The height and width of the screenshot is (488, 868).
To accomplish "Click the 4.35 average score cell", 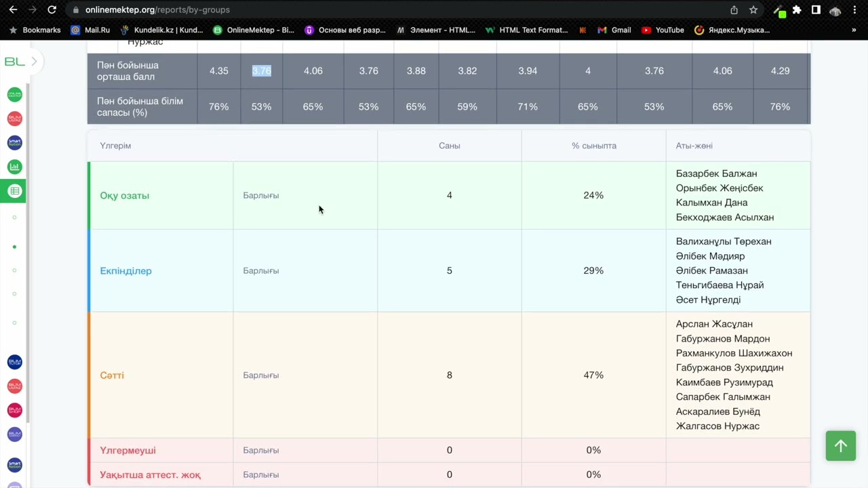I will [x=219, y=70].
